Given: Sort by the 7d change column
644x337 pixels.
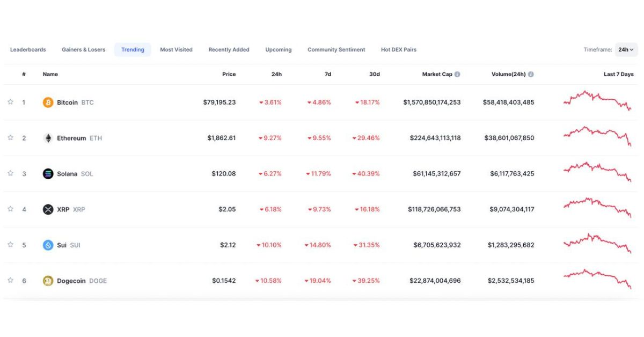Looking at the screenshot, I should click(x=327, y=75).
